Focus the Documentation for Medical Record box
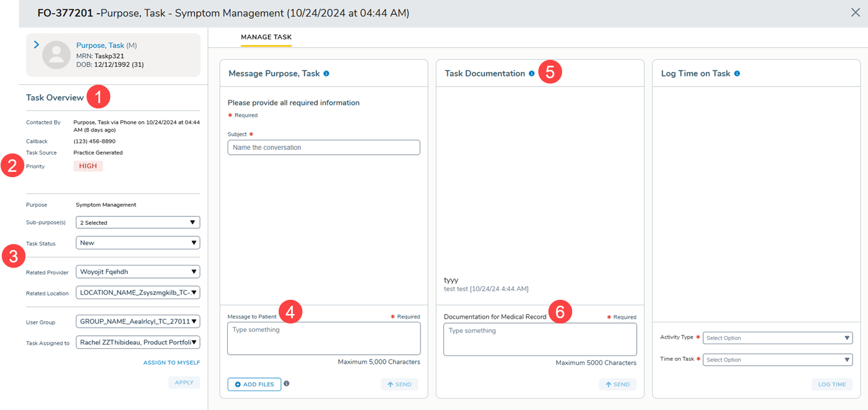This screenshot has height=410, width=868. (x=540, y=339)
